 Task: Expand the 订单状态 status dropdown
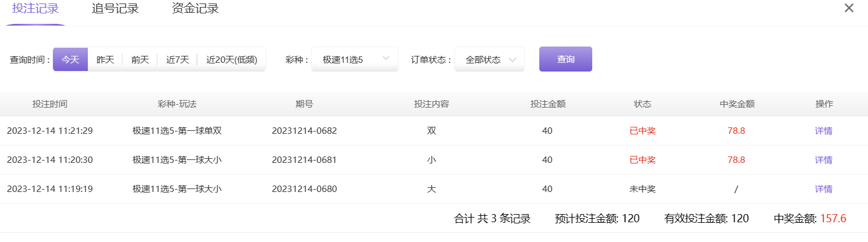tap(489, 59)
